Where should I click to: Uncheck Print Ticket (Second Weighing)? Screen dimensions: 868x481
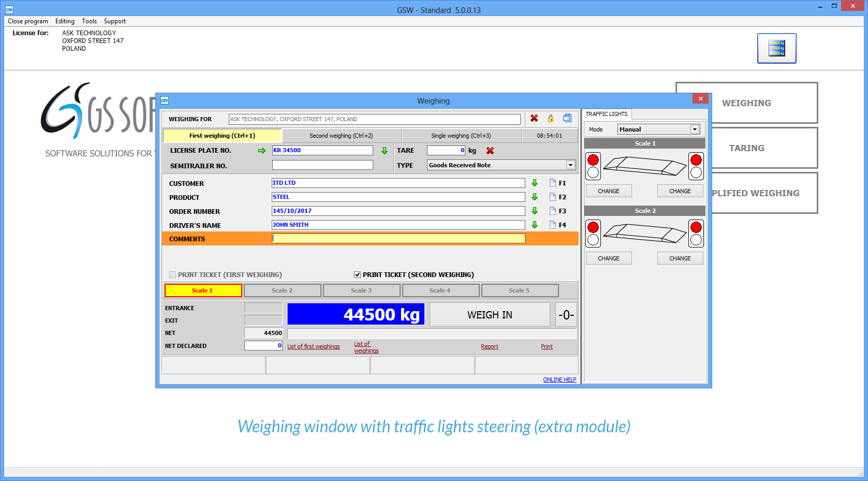357,275
